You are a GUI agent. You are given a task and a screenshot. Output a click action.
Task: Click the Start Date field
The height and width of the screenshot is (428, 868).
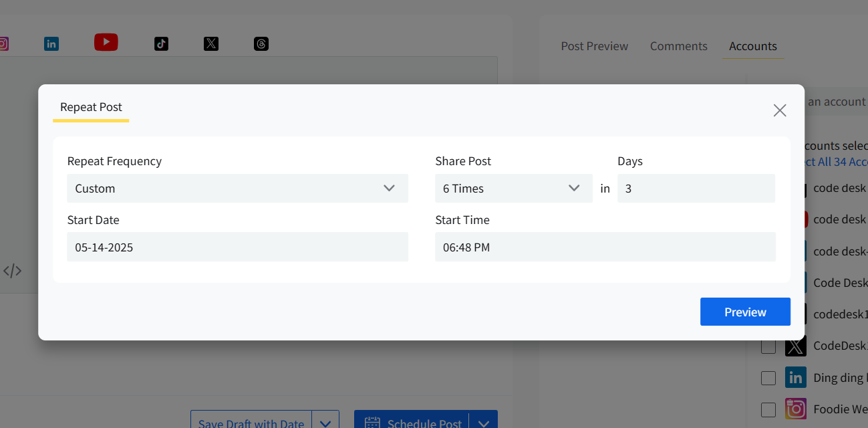pyautogui.click(x=237, y=247)
